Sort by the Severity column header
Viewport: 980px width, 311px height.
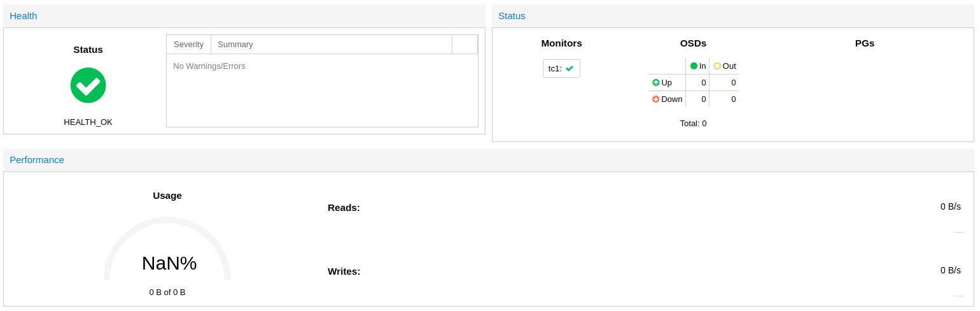click(x=188, y=45)
